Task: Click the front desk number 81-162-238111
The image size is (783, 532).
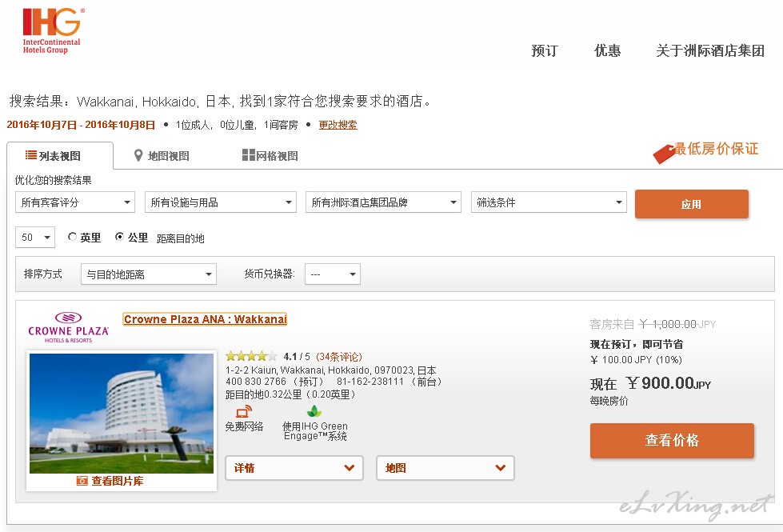Action: (370, 382)
